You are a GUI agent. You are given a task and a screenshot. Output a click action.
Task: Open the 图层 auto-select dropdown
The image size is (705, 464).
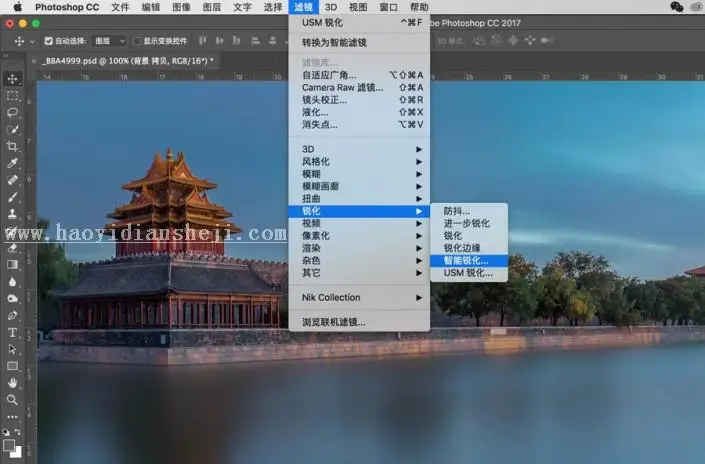pyautogui.click(x=109, y=41)
